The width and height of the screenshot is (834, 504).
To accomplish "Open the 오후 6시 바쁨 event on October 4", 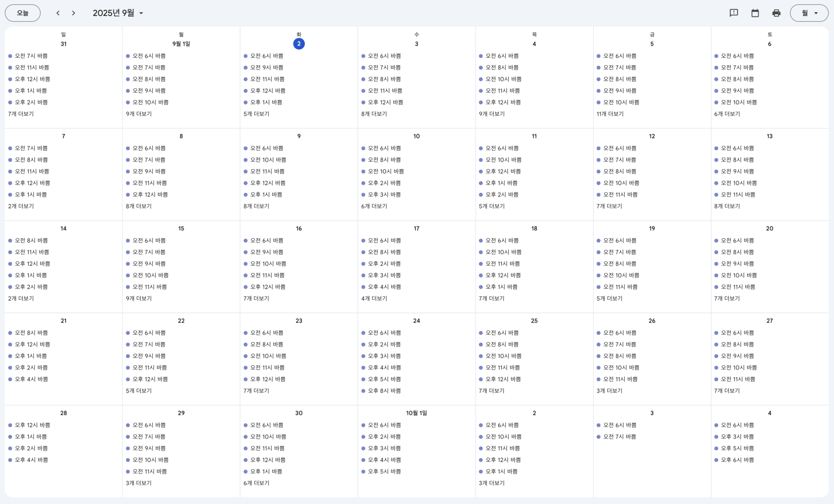I will point(737,460).
